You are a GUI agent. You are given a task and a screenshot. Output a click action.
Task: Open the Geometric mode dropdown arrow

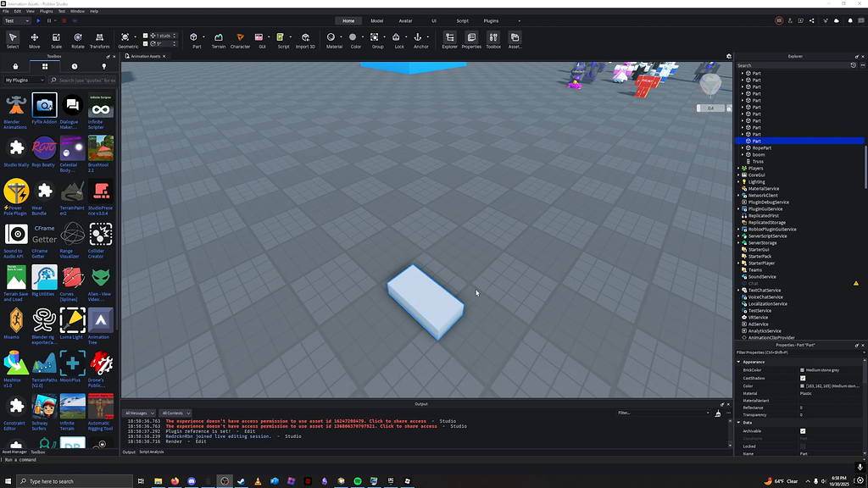(x=135, y=37)
